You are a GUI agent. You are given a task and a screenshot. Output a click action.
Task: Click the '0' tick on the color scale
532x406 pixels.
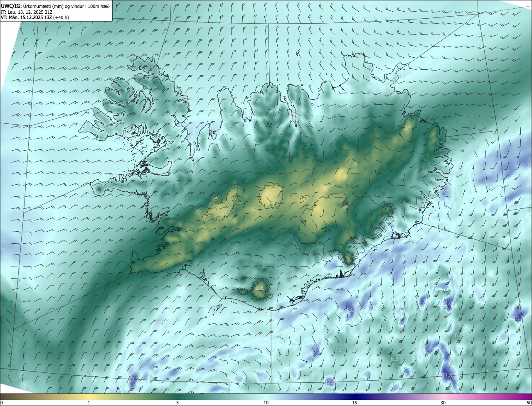(1, 403)
